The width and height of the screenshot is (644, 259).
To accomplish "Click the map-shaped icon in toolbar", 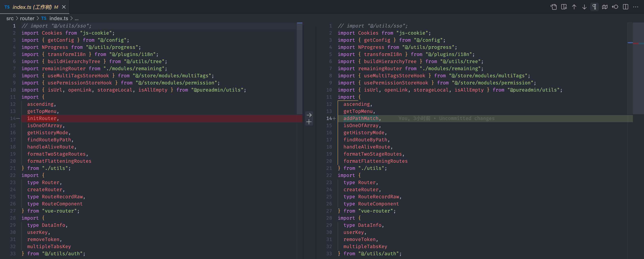I will point(605,7).
